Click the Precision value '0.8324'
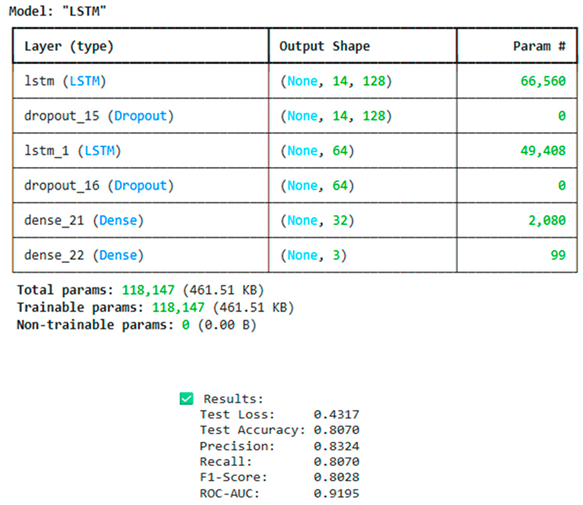This screenshot has height=505, width=583. (336, 446)
